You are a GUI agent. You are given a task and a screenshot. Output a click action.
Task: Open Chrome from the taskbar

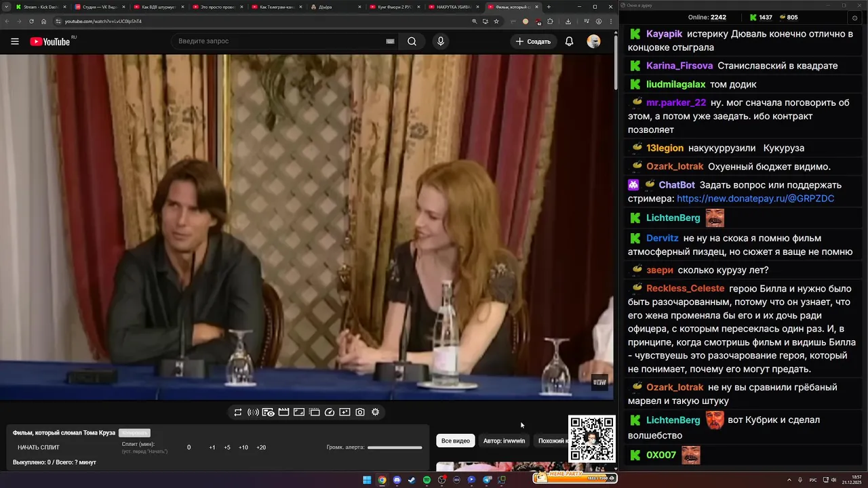tap(382, 480)
